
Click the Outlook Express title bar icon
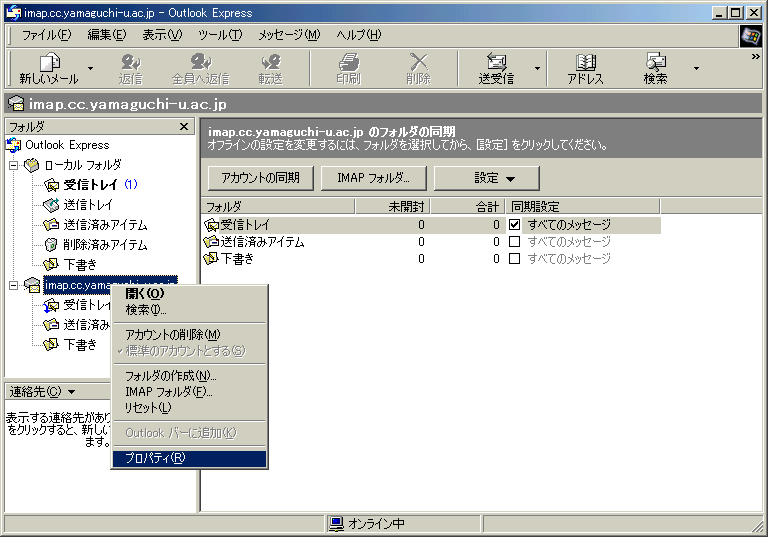tap(13, 12)
